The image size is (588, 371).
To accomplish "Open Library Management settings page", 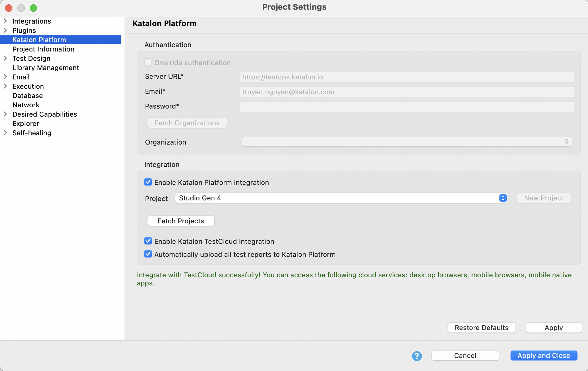I will pyautogui.click(x=46, y=68).
